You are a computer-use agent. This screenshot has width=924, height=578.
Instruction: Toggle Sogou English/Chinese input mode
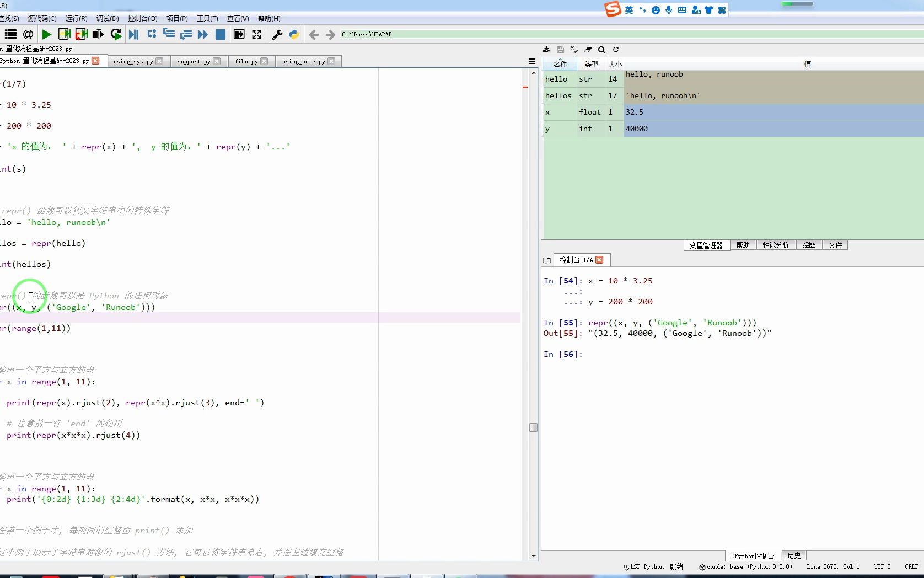[x=629, y=10]
